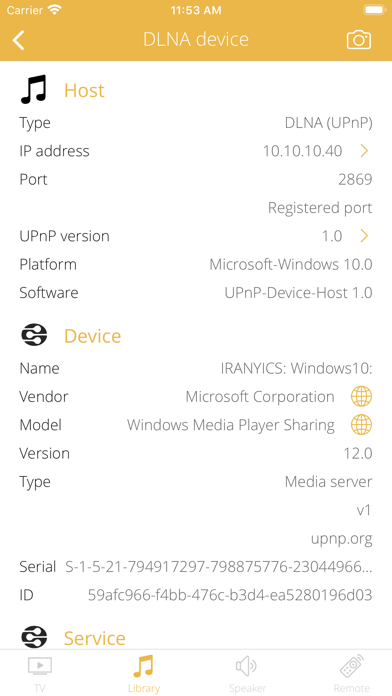Tap the Device section icon

coord(34,336)
